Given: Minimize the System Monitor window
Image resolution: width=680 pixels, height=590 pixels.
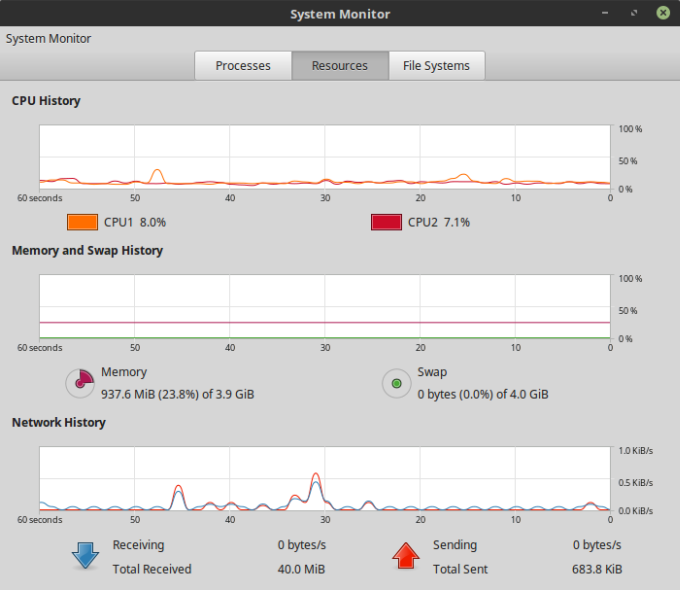Looking at the screenshot, I should click(x=606, y=14).
